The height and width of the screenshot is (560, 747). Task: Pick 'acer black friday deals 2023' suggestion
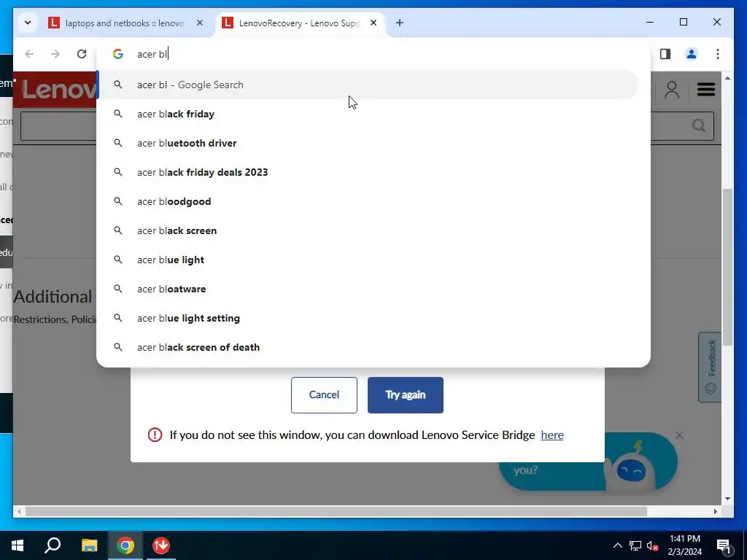click(368, 172)
